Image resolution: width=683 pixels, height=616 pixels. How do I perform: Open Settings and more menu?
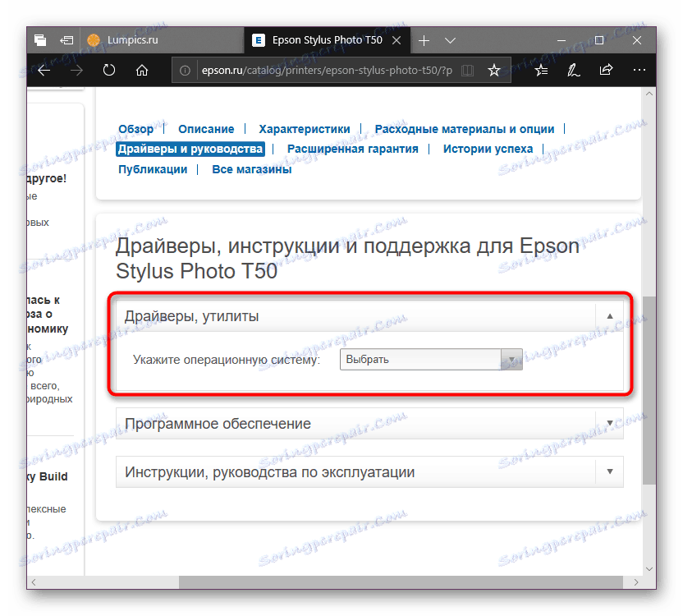tap(639, 70)
